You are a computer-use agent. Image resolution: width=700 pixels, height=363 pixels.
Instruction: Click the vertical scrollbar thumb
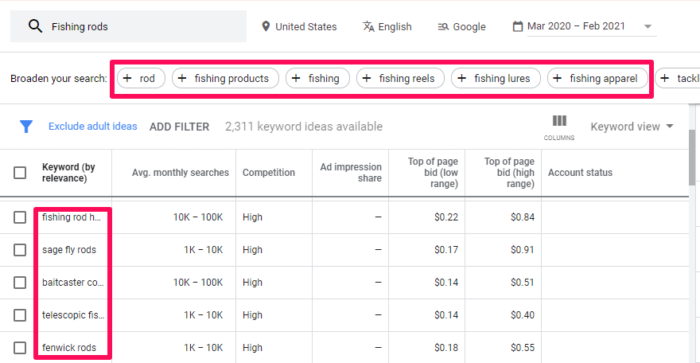tap(692, 157)
